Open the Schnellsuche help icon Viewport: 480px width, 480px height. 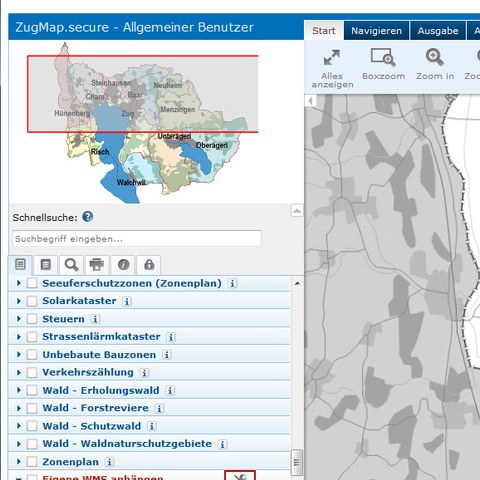point(88,217)
